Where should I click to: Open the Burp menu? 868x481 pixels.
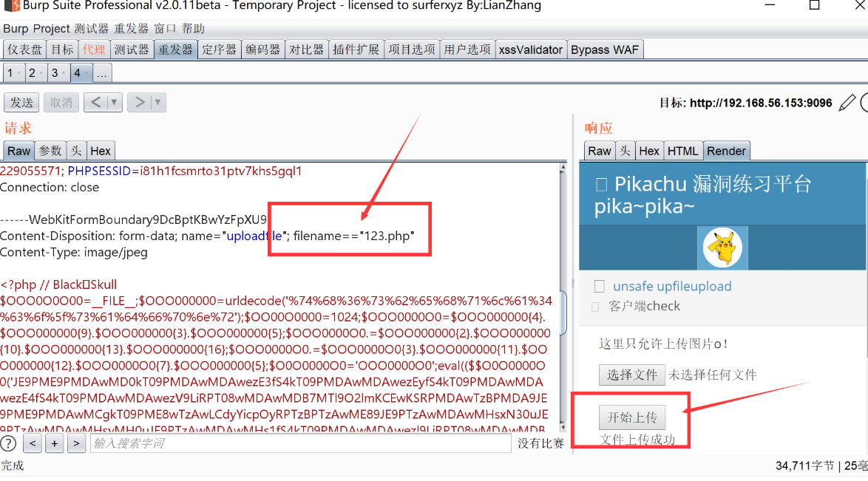16,29
